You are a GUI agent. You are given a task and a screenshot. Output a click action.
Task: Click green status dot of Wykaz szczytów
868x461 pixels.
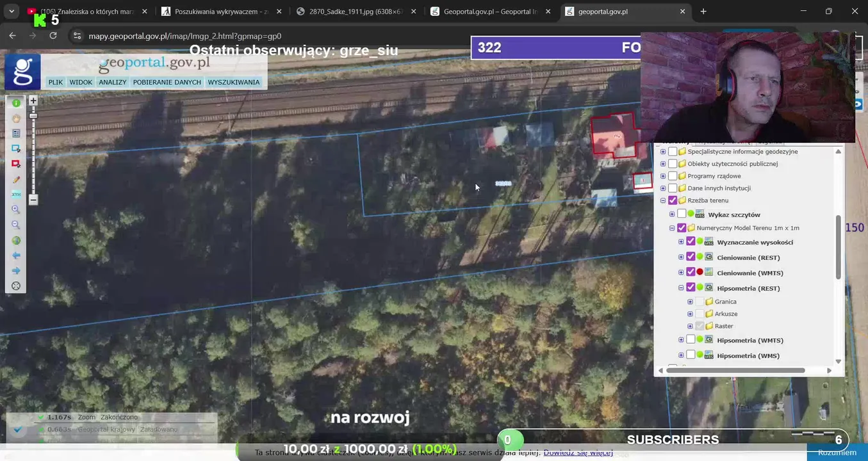tap(691, 214)
